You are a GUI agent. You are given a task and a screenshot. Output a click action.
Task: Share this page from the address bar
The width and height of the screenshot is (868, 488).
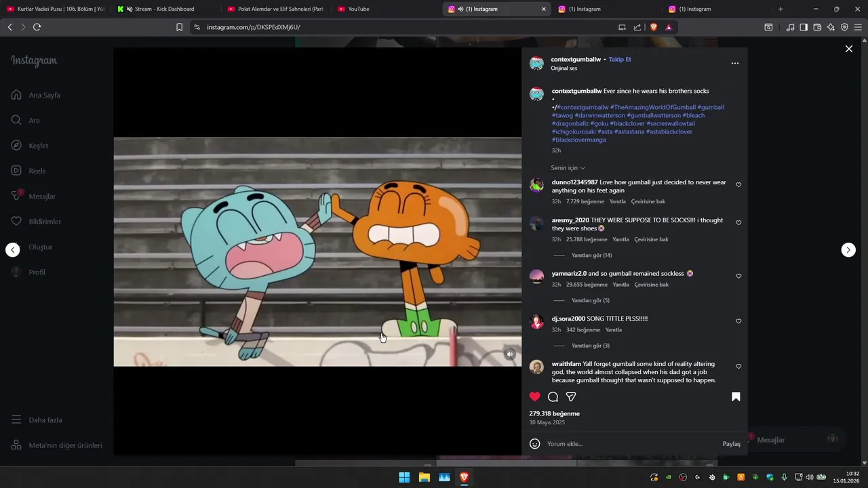click(637, 27)
